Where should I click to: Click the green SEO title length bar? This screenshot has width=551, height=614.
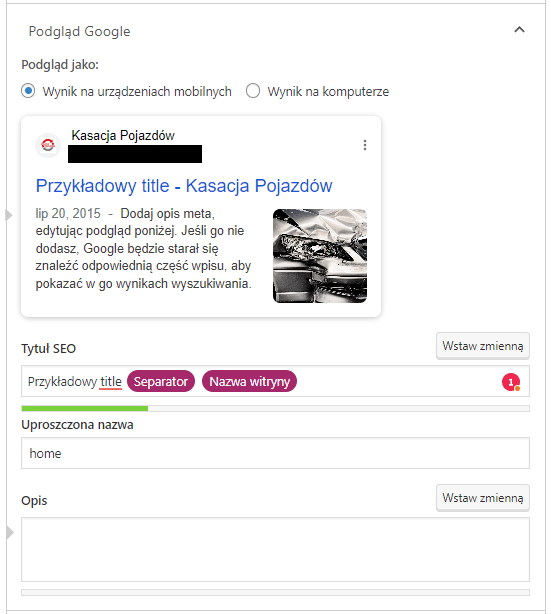85,408
